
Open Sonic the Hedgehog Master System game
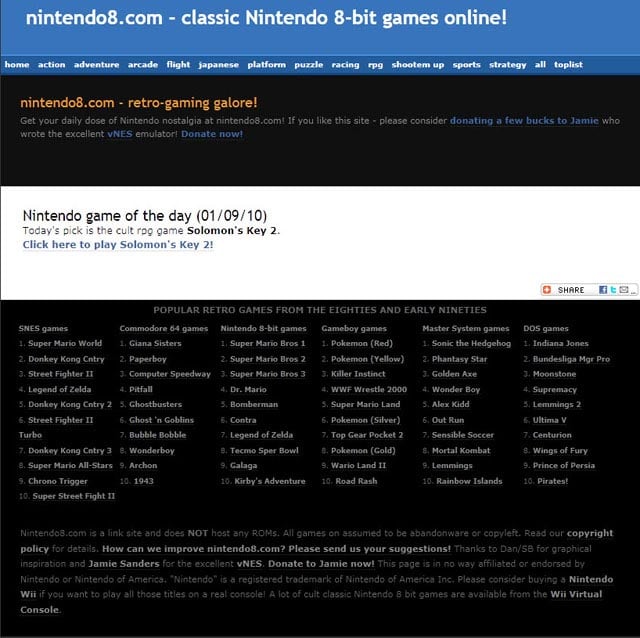pyautogui.click(x=471, y=343)
